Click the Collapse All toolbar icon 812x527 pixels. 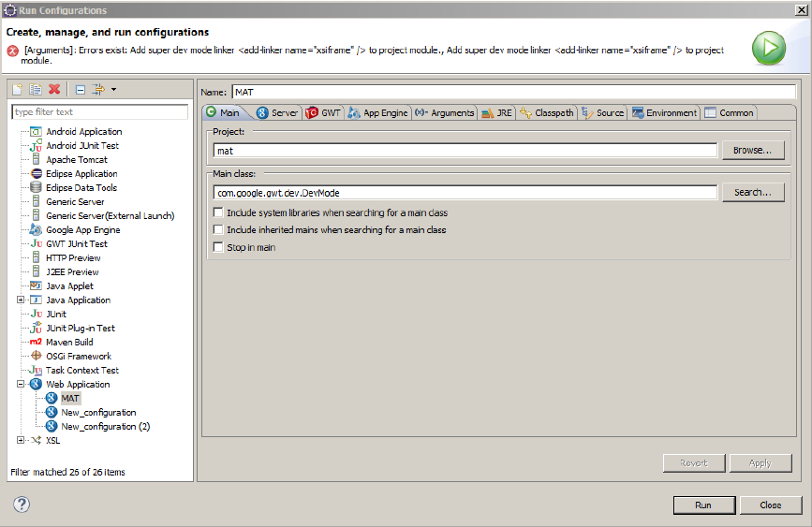[81, 90]
